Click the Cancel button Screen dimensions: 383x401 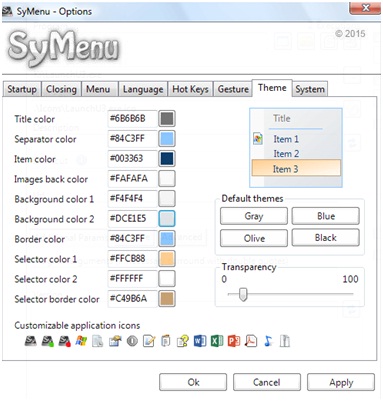tap(267, 382)
